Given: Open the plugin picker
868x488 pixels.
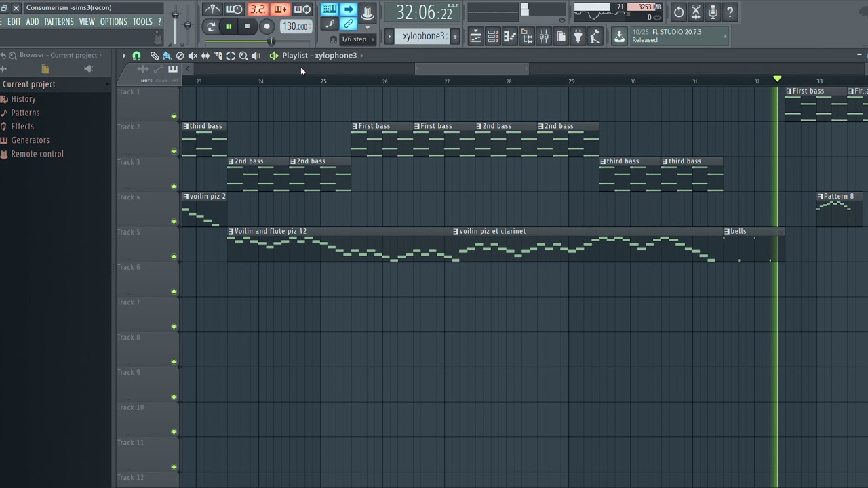Looking at the screenshot, I should [x=578, y=37].
